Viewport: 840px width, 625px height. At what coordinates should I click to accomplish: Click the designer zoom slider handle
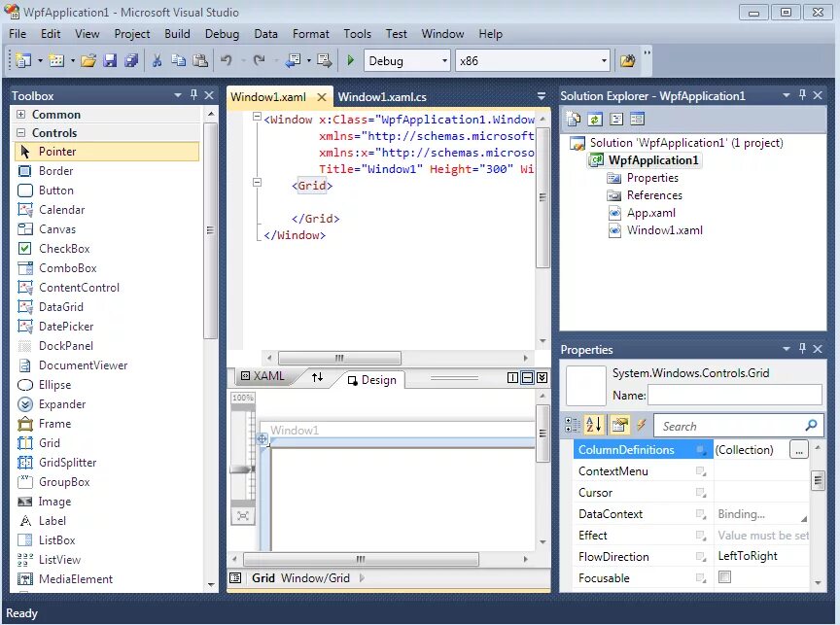pyautogui.click(x=242, y=469)
